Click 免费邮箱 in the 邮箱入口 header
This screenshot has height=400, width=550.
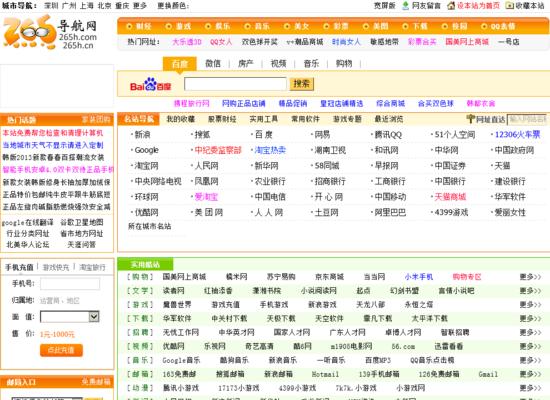click(96, 382)
